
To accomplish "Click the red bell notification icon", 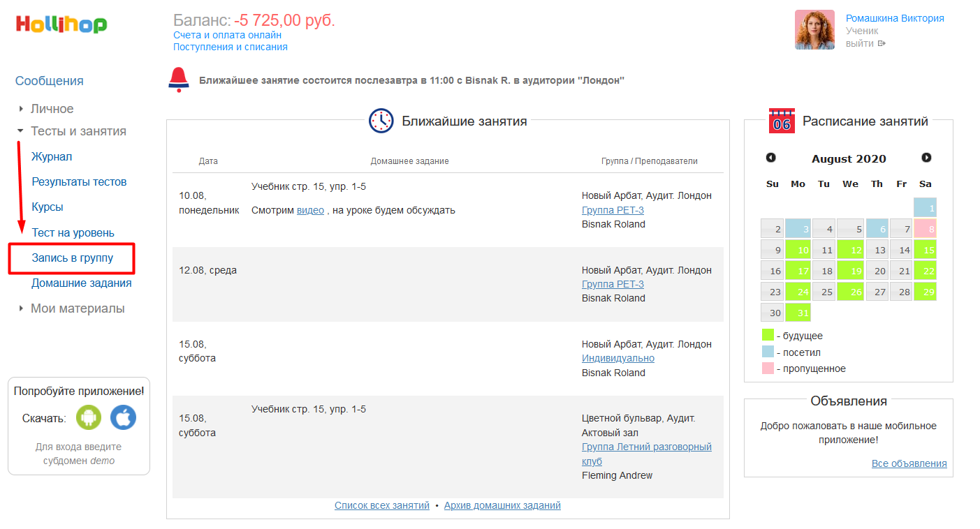I will [179, 80].
